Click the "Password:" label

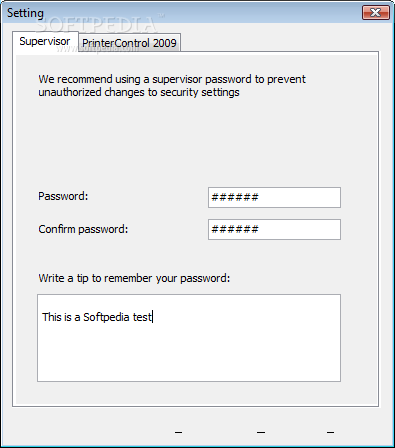click(63, 196)
